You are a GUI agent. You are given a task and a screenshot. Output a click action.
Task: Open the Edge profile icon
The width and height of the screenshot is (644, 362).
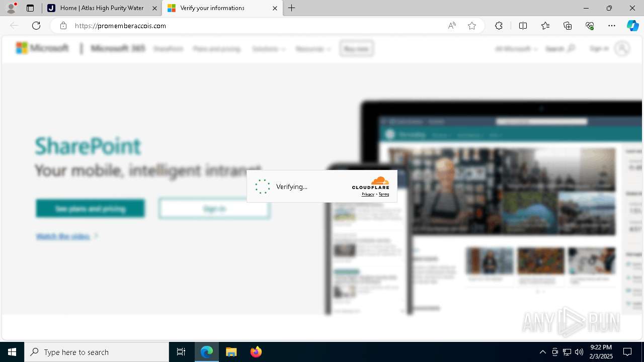point(11,8)
